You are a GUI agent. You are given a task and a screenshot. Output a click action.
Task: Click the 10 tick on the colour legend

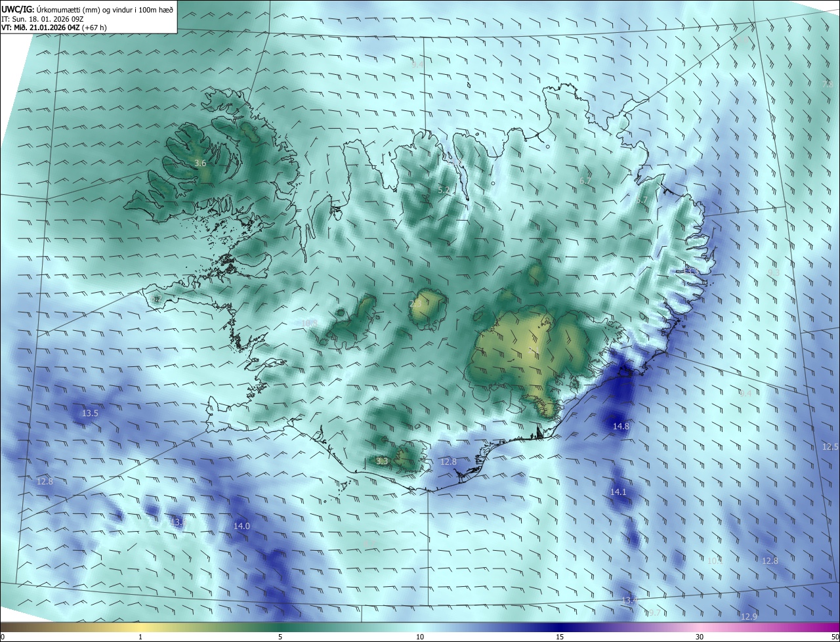coord(420,637)
